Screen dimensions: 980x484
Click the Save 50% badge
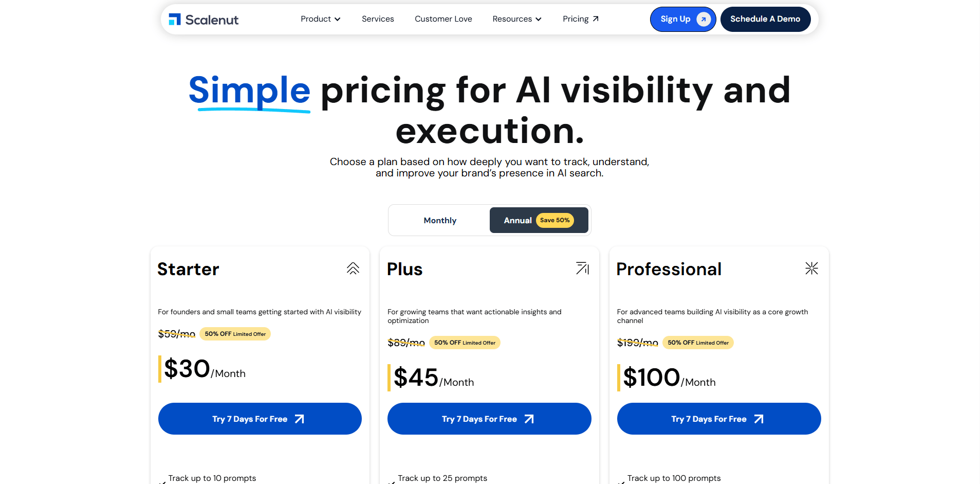pos(554,221)
